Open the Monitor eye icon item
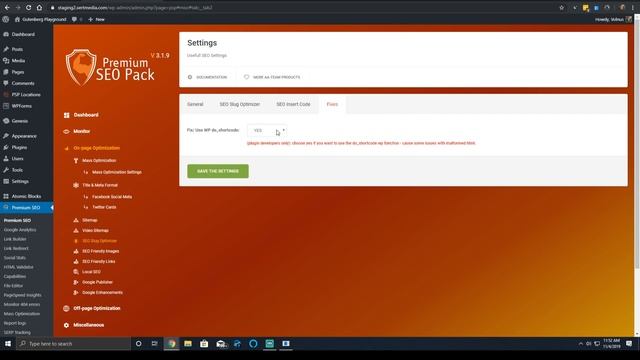This screenshot has height=360, width=640. pyautogui.click(x=67, y=131)
